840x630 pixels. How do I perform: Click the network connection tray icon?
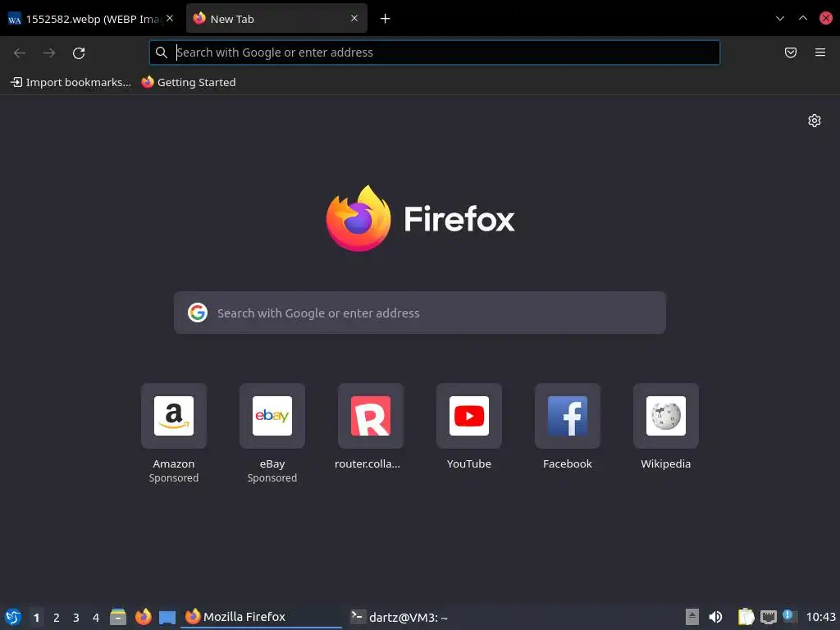768,617
